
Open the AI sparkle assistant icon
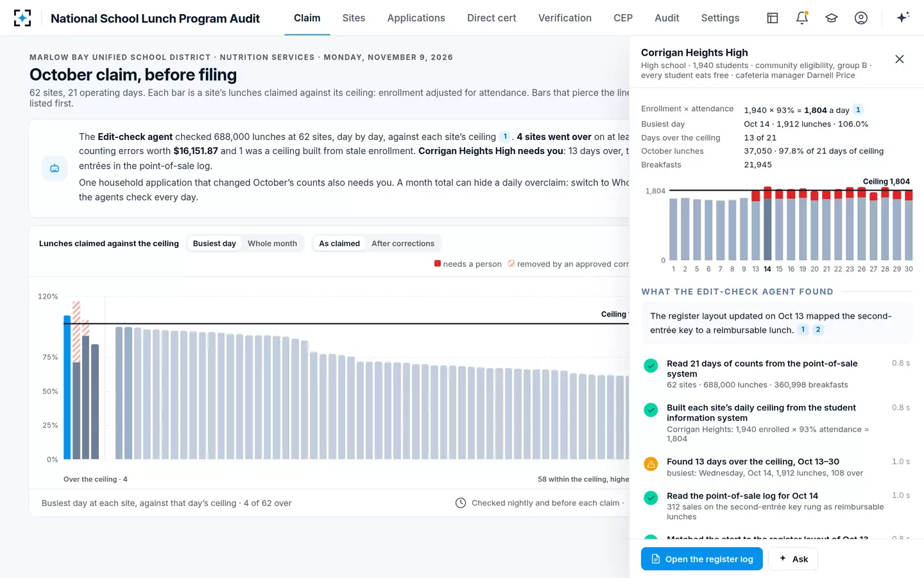pos(903,17)
